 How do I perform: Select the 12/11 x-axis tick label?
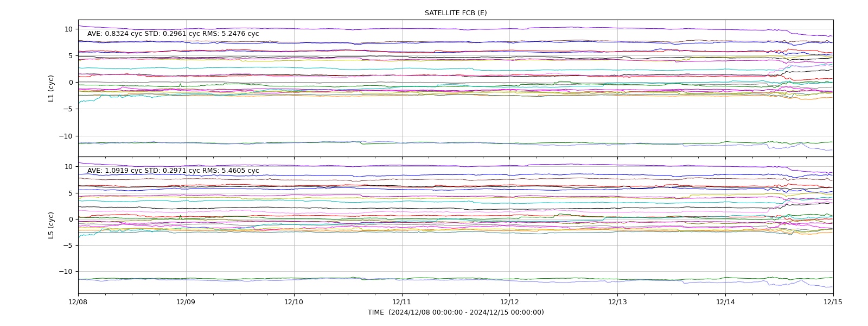(402, 302)
